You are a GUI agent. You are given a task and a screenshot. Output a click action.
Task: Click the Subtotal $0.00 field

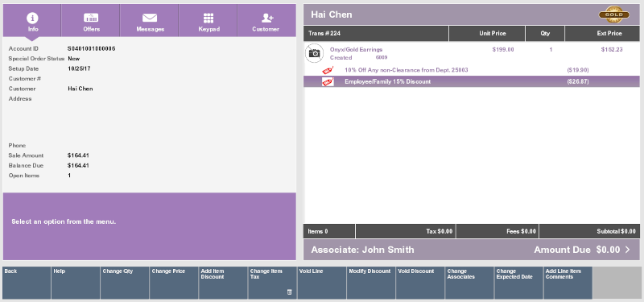589,231
